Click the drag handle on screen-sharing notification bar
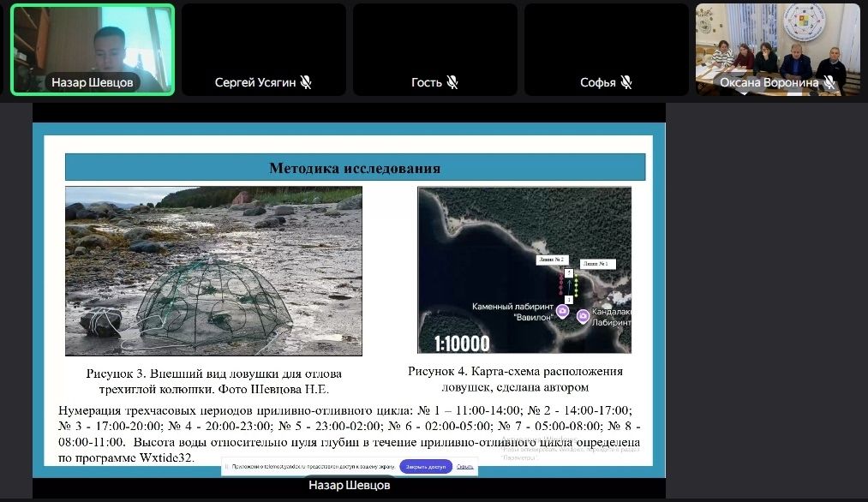The height and width of the screenshot is (502, 868). 226,467
